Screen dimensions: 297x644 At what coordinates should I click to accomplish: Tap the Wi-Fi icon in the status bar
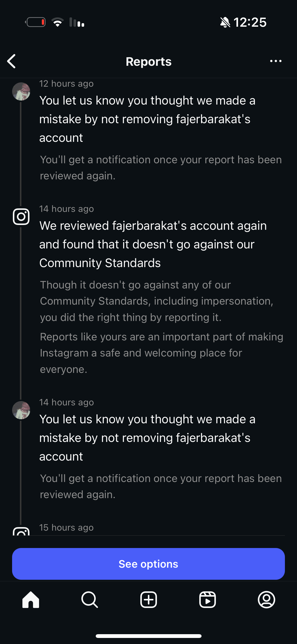(57, 22)
